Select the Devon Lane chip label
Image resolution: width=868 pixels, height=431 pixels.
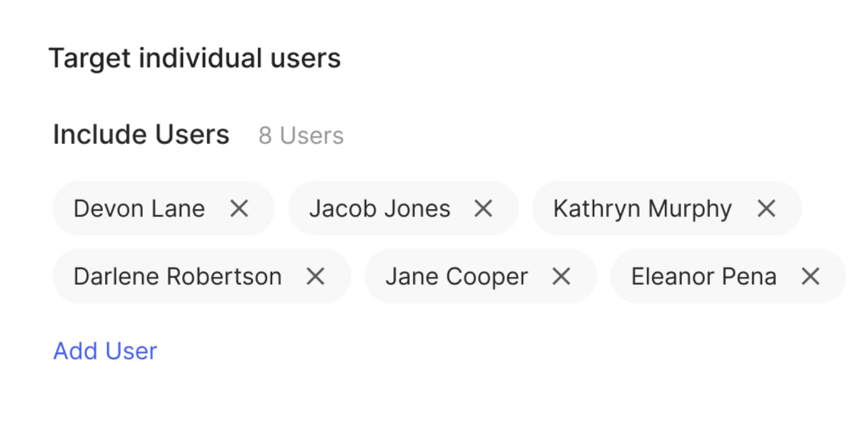tap(139, 209)
